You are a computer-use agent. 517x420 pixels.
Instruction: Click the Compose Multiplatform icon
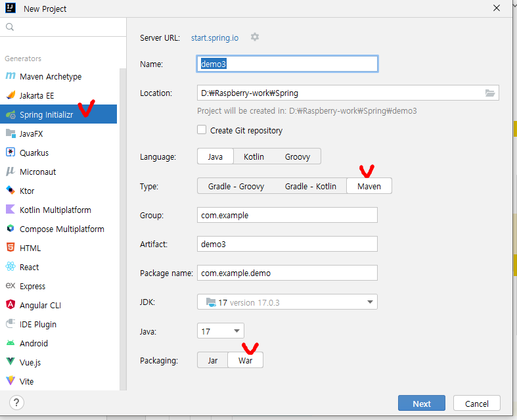pos(11,228)
